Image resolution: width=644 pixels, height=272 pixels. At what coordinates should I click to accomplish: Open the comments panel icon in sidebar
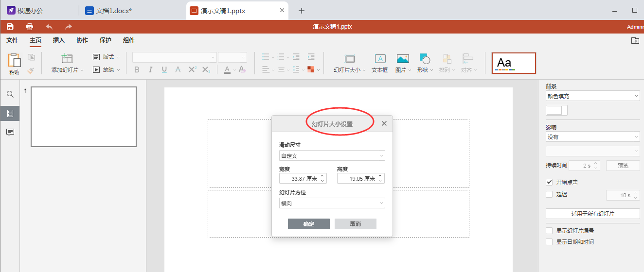pyautogui.click(x=10, y=132)
